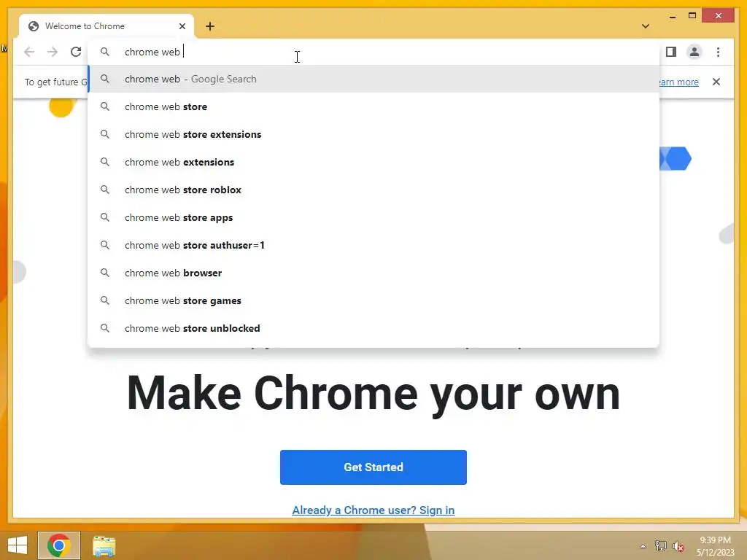This screenshot has width=747, height=560.
Task: Select 'chrome web store' suggestion
Action: click(x=373, y=106)
